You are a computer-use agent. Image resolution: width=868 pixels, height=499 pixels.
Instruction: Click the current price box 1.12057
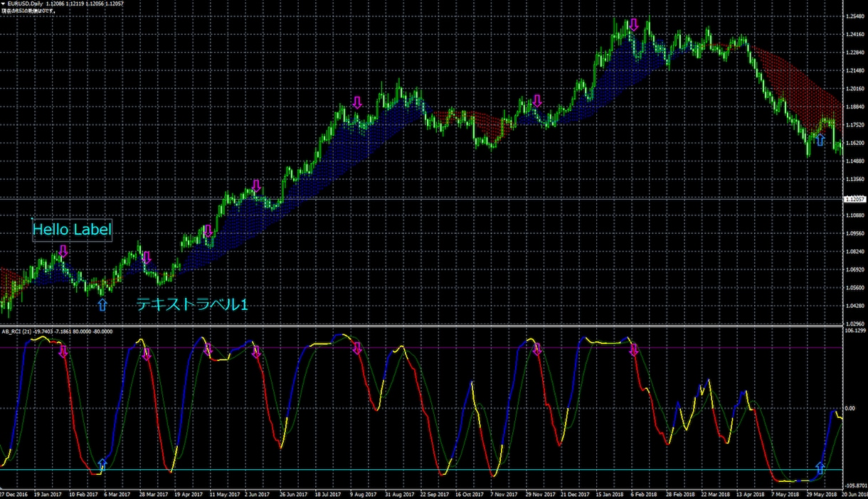[x=854, y=199]
